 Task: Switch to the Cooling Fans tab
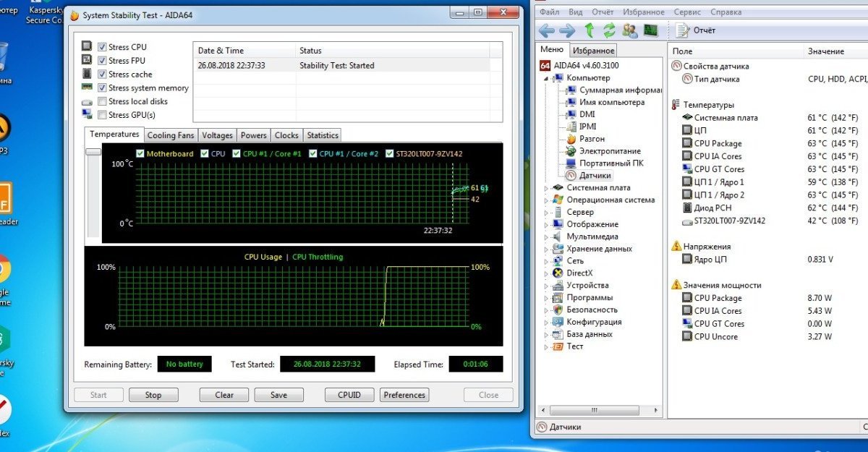[171, 135]
